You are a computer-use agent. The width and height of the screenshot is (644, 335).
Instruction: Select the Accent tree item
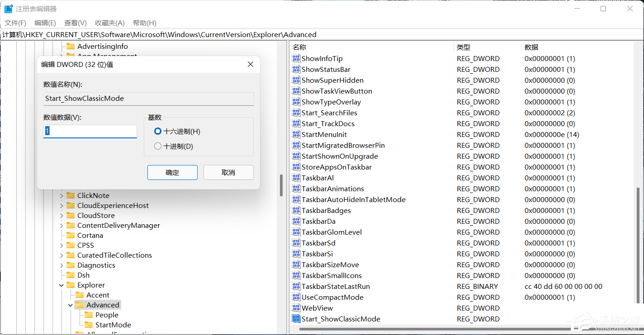click(x=98, y=295)
